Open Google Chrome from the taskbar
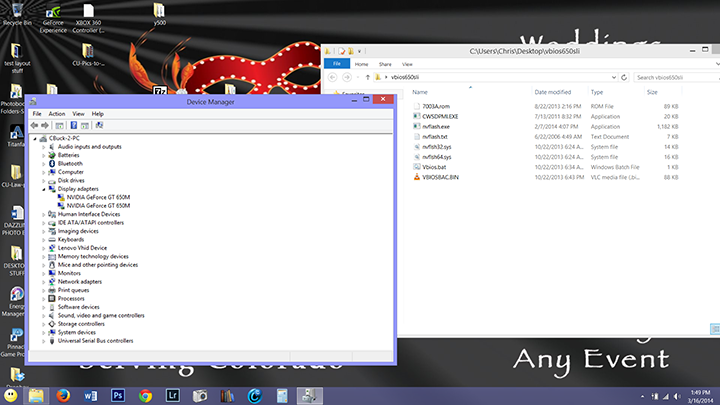This screenshot has width=720, height=405. [x=145, y=395]
